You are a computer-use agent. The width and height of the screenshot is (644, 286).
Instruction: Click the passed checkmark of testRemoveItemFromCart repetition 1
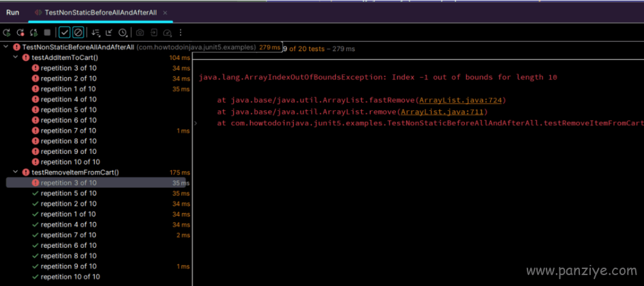point(35,214)
